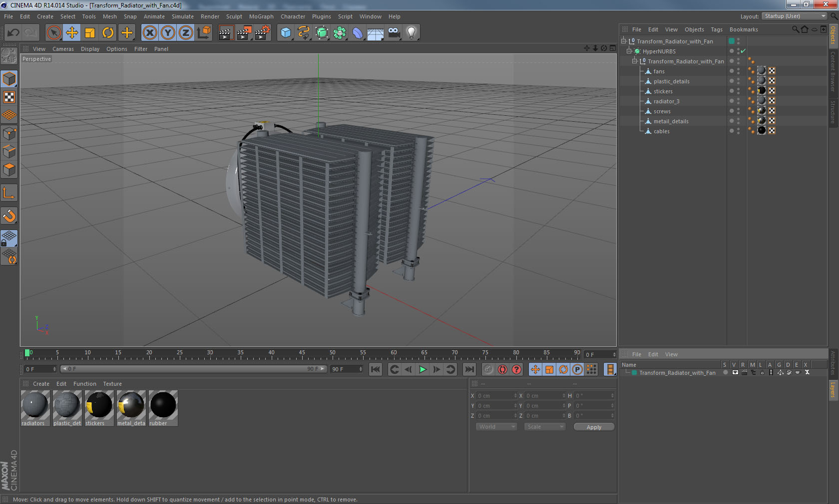Render to Picture Viewer

click(244, 33)
